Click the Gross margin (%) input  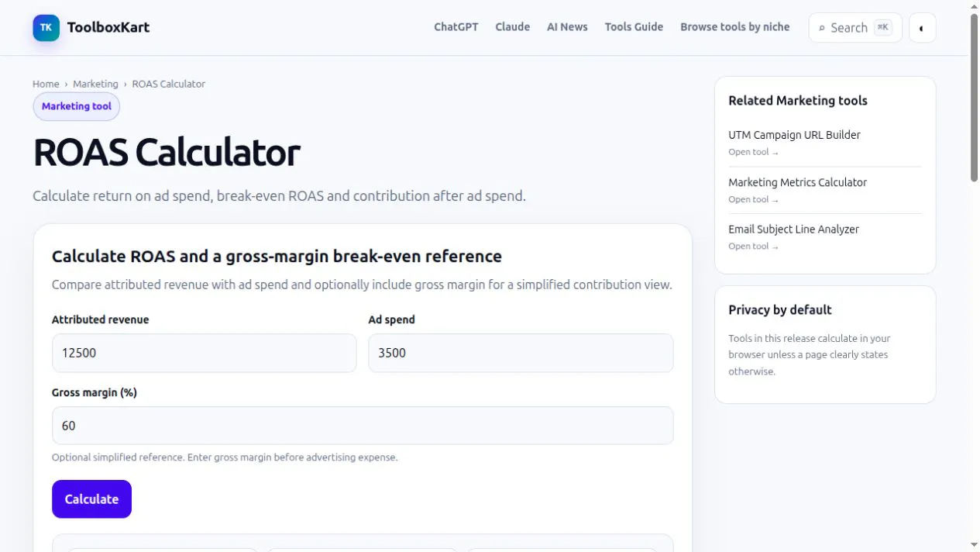[x=363, y=426]
